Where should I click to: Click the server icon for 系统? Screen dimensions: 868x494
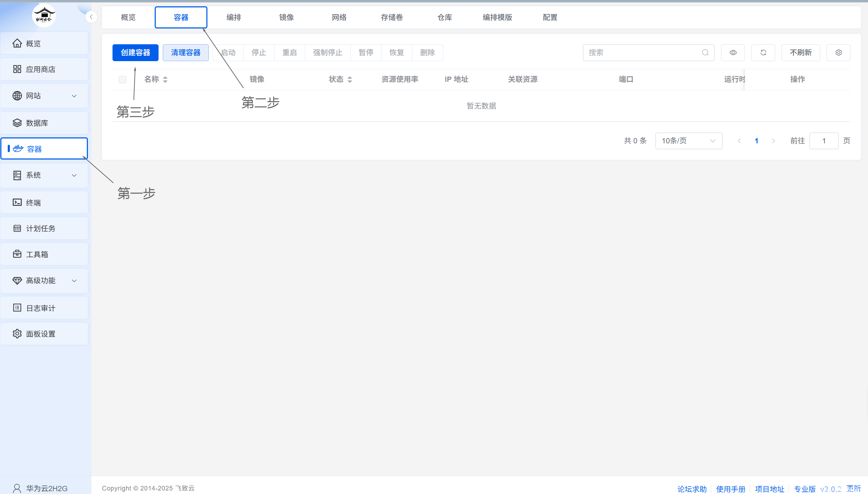(x=17, y=175)
